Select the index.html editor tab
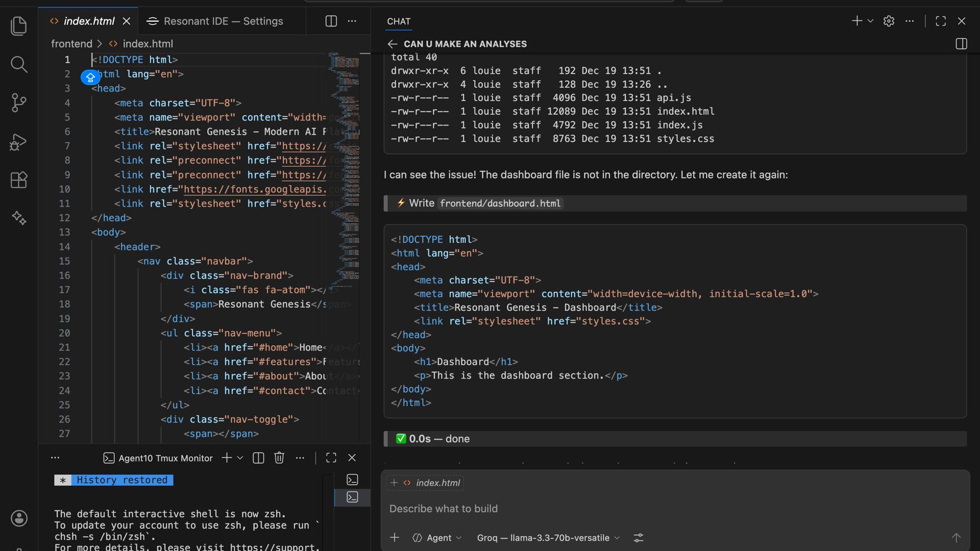The width and height of the screenshot is (980, 551). pos(89,21)
